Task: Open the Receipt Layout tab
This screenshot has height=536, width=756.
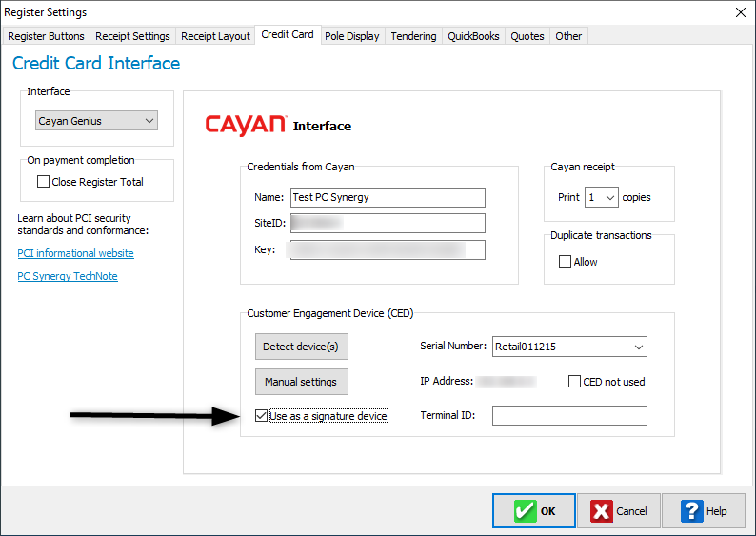Action: click(215, 36)
